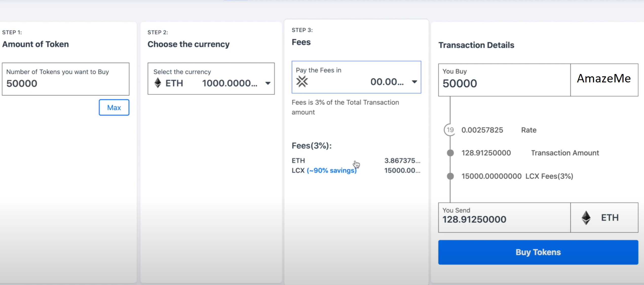Viewport: 644px width, 285px height.
Task: Click the You Send 128.91250000 field
Action: [504, 218]
